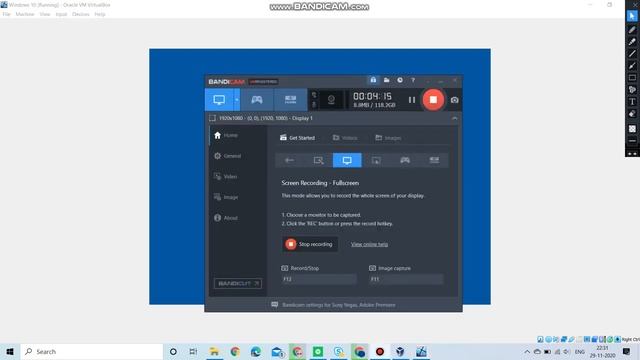This screenshot has height=360, width=640.
Task: Open the line thickness selector
Action: coord(632,141)
